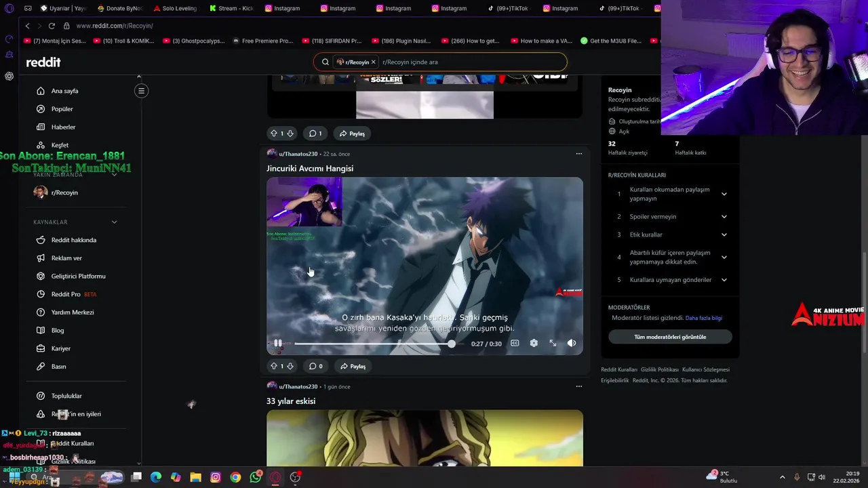Click Paylaş on the topmost post

[353, 134]
